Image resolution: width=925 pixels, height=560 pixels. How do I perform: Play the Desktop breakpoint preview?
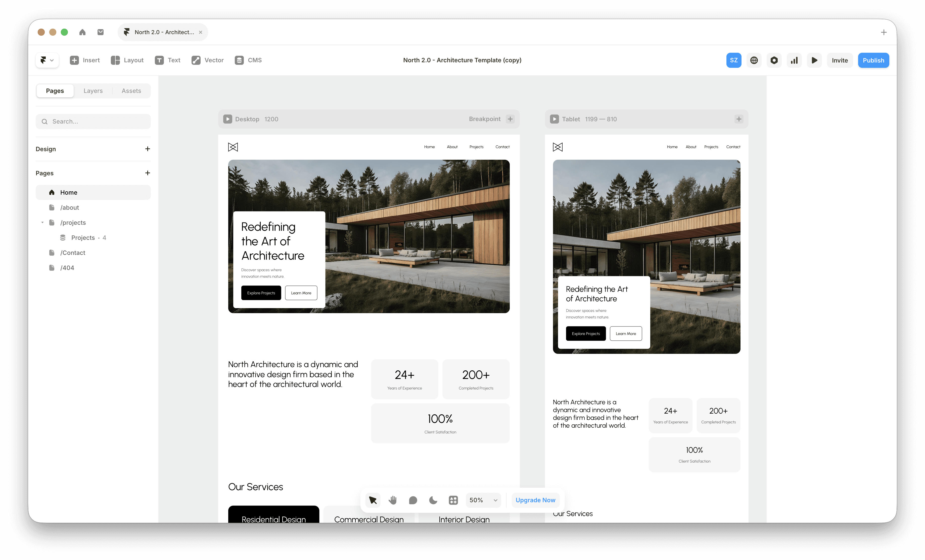227,119
